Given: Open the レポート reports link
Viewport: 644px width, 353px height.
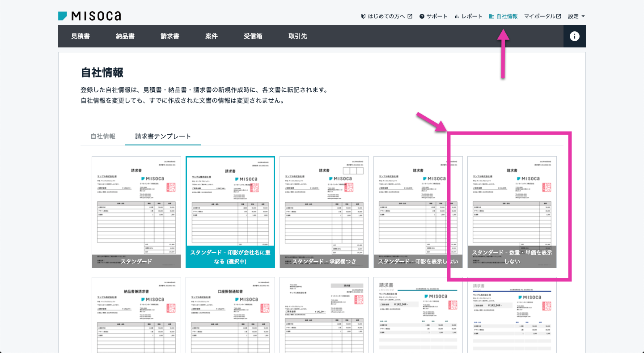Looking at the screenshot, I should coord(468,16).
